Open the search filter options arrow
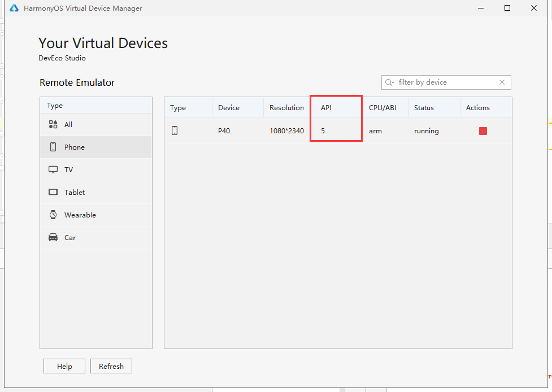552x392 pixels. (x=389, y=82)
